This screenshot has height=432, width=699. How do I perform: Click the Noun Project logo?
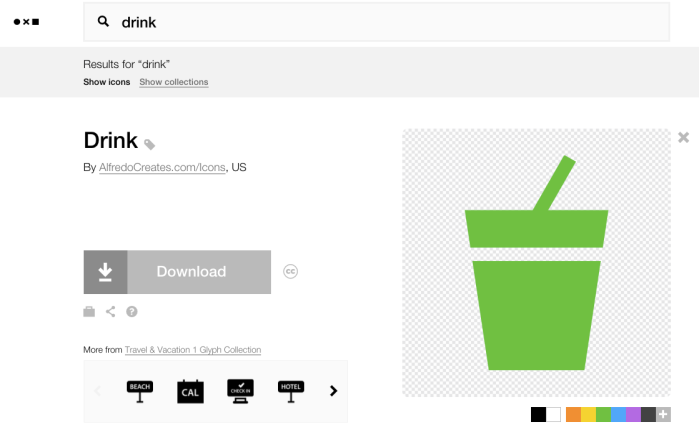[x=26, y=21]
